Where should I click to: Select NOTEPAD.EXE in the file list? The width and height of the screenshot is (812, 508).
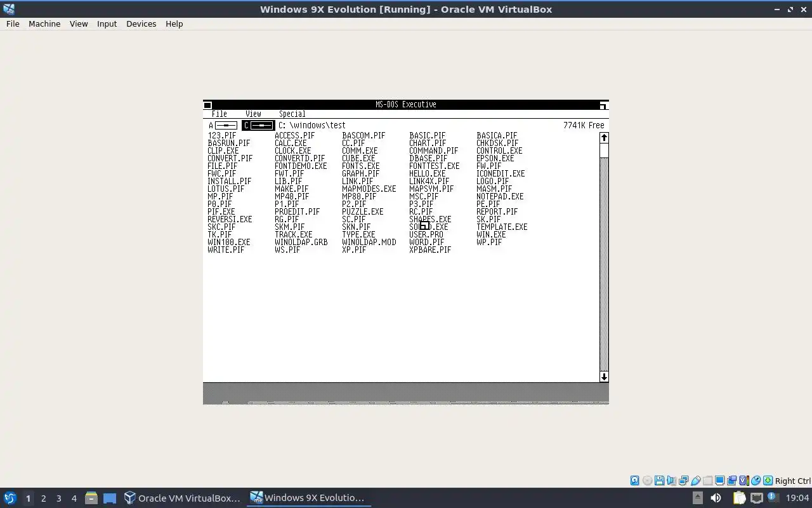[x=500, y=196]
